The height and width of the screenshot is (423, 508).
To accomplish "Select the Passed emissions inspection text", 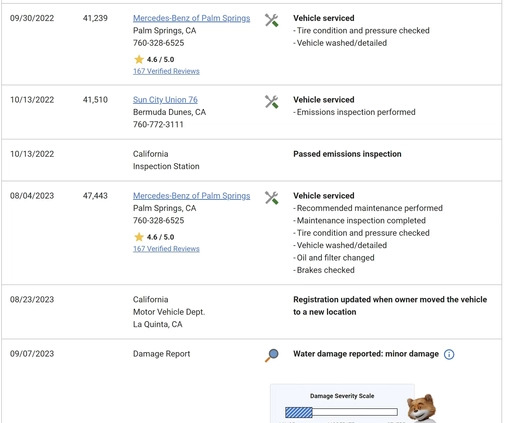I will pos(347,154).
